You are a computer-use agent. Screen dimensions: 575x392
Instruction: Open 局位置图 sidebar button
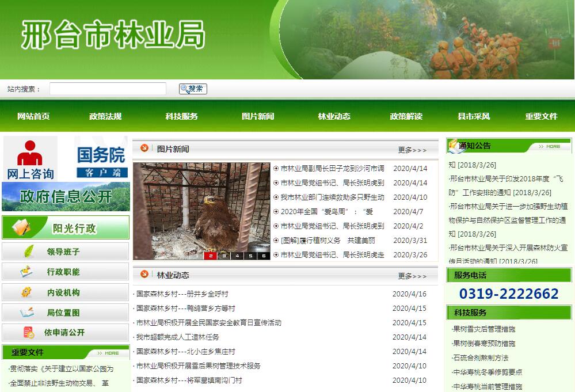66,313
